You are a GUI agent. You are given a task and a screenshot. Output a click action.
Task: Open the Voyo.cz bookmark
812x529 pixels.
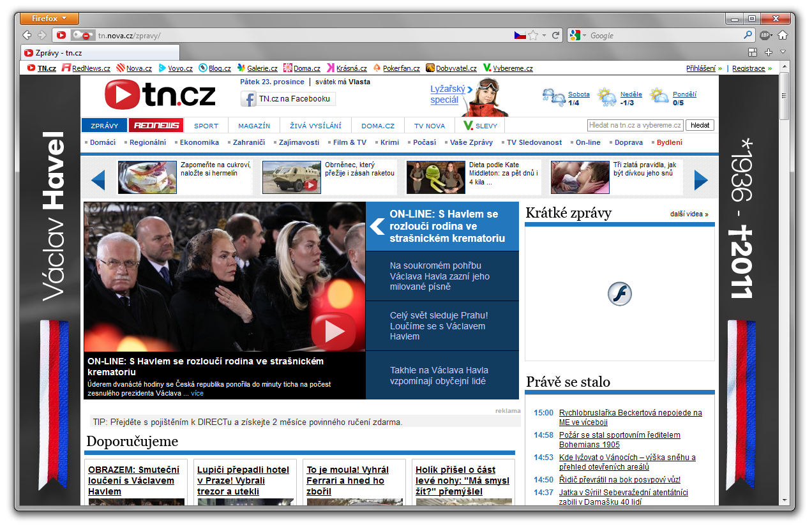[176, 68]
